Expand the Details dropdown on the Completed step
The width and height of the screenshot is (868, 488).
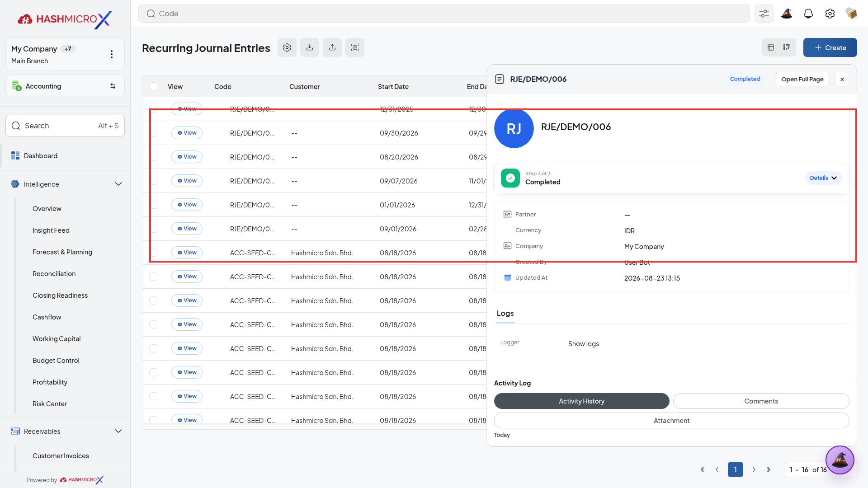pos(823,178)
